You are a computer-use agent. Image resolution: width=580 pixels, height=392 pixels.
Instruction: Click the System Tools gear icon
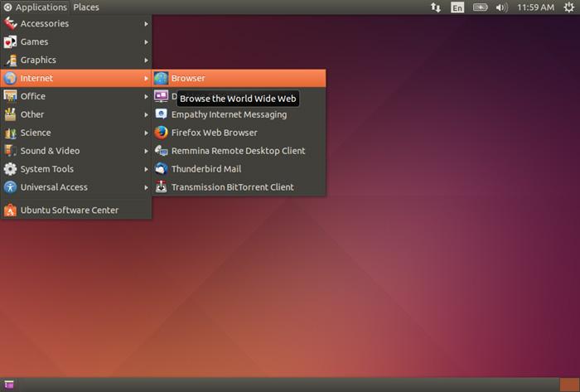point(10,169)
